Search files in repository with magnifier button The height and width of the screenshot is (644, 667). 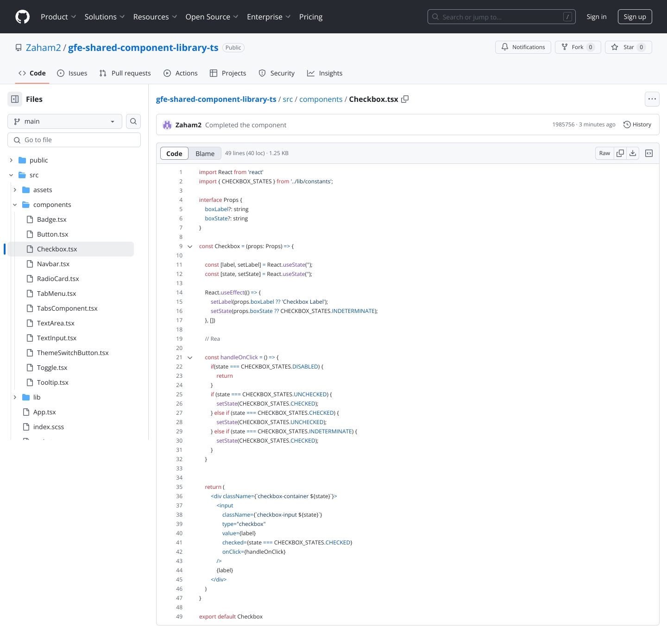click(x=133, y=121)
